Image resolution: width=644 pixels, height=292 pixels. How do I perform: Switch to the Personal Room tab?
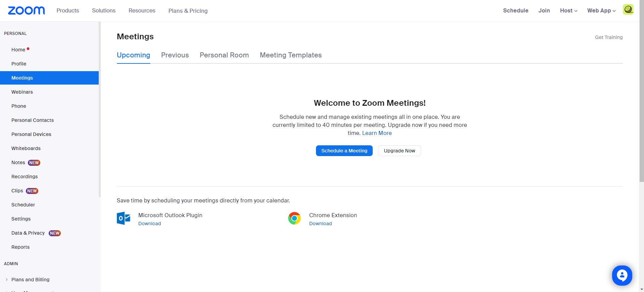point(224,55)
